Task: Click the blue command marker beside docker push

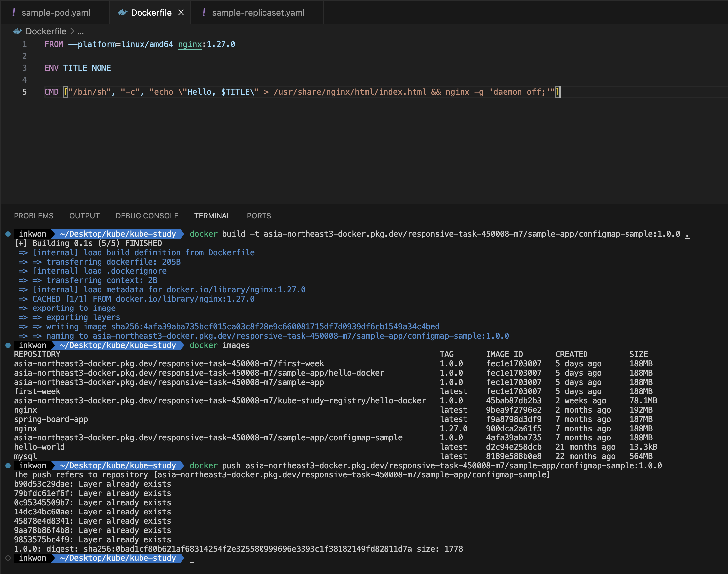Action: [x=8, y=466]
